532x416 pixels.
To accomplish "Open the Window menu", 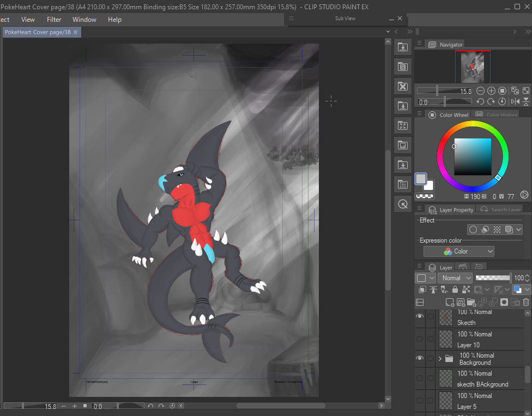I will (x=84, y=19).
